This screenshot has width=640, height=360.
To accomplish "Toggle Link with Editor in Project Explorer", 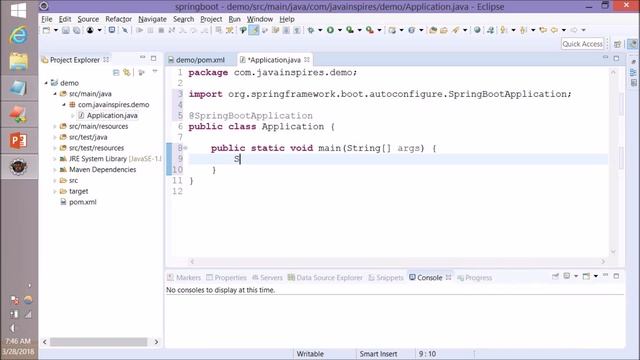I will tap(127, 72).
